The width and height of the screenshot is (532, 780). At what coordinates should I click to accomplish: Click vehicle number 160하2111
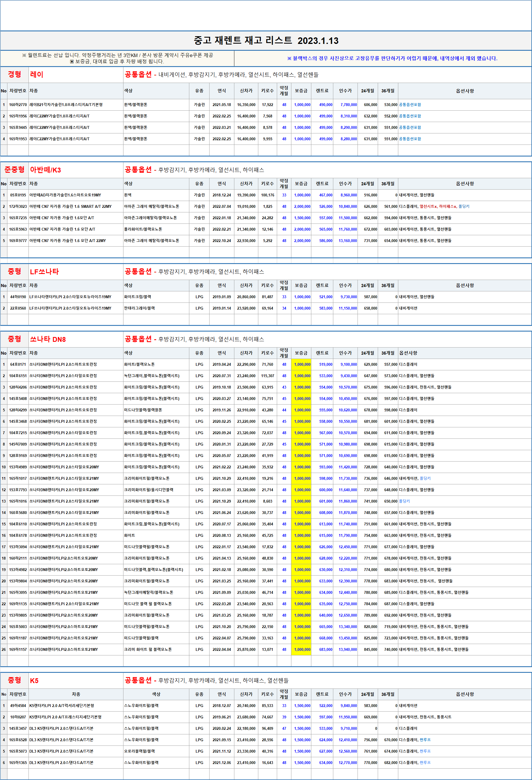[18, 558]
